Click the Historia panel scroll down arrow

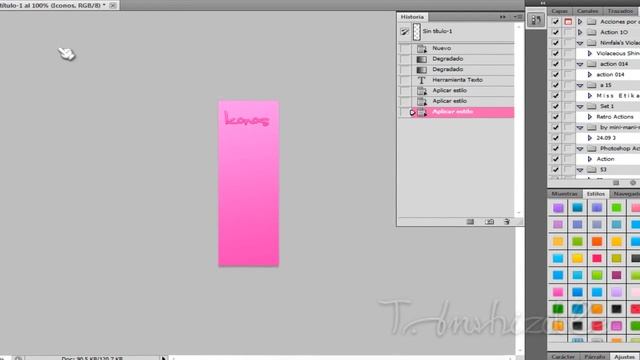[x=518, y=213]
